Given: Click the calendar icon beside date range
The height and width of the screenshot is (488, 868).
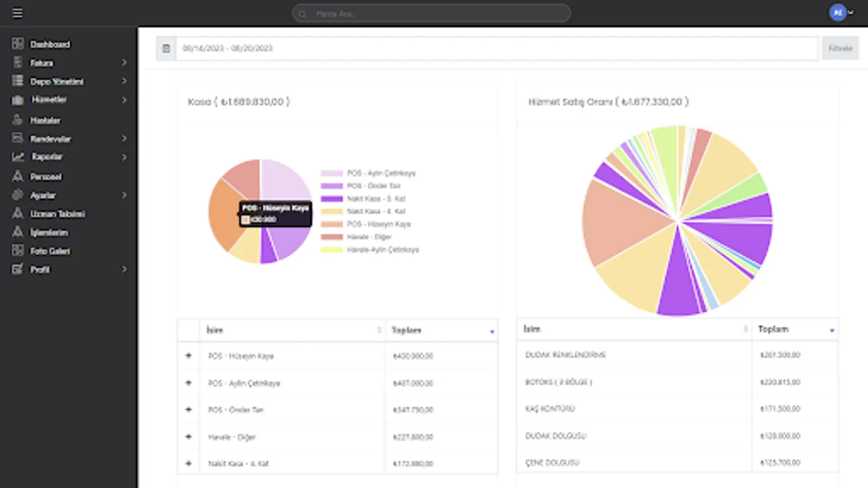Looking at the screenshot, I should pyautogui.click(x=166, y=48).
